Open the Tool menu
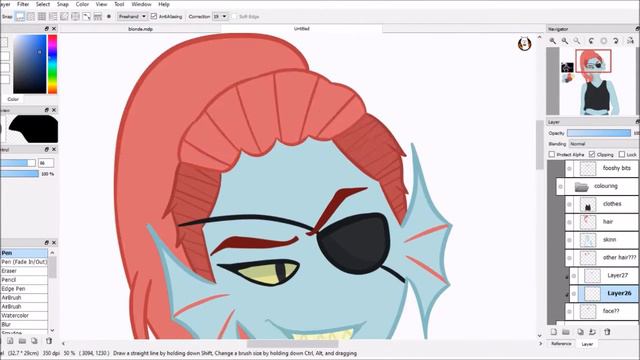The width and height of the screenshot is (640, 360). point(119,4)
